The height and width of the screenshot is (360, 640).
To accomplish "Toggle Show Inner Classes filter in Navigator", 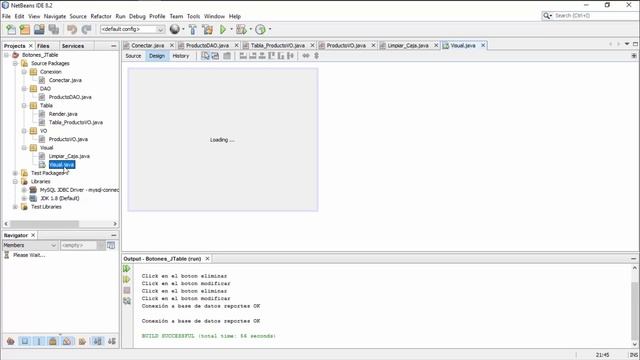I will [67, 341].
